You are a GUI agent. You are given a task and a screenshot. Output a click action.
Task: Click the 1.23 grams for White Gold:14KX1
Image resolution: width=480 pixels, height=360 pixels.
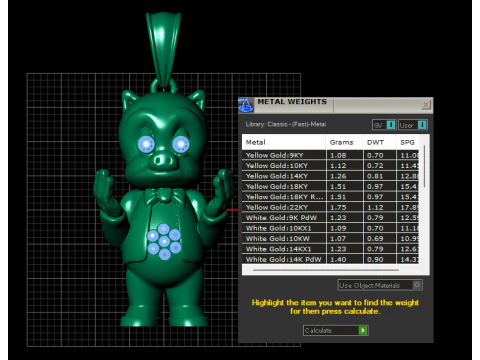pyautogui.click(x=345, y=249)
